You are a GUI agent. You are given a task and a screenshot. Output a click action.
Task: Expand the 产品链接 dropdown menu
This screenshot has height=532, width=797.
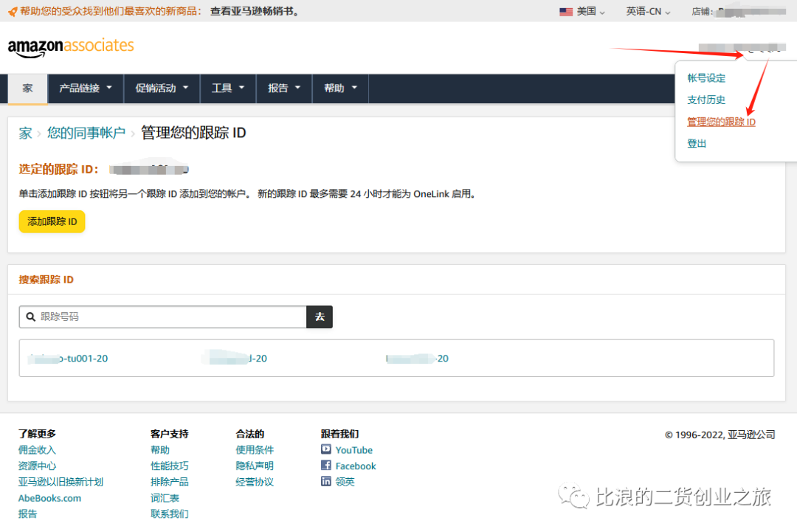(x=86, y=89)
